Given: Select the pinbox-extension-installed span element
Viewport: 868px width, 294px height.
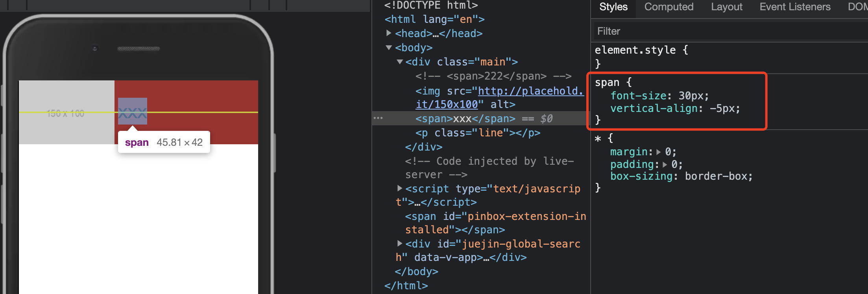Looking at the screenshot, I should point(495,216).
